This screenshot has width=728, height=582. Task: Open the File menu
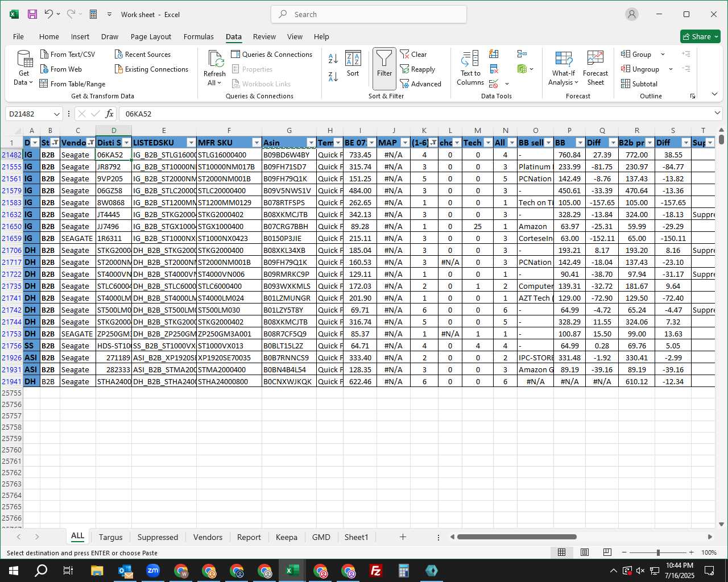[18, 36]
